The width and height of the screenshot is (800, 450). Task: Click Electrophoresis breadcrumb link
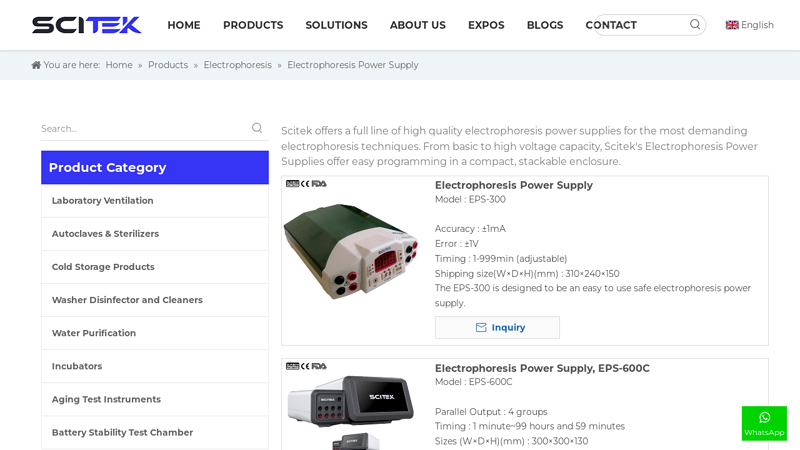[x=237, y=65]
